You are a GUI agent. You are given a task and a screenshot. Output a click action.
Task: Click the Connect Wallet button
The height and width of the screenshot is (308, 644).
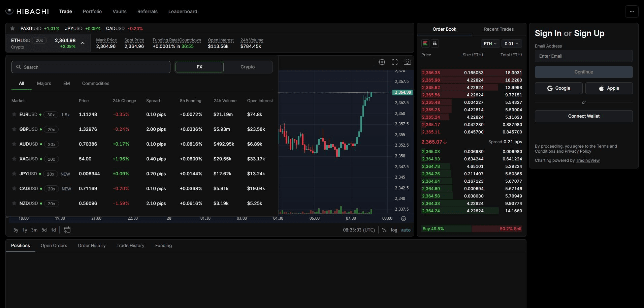584,116
